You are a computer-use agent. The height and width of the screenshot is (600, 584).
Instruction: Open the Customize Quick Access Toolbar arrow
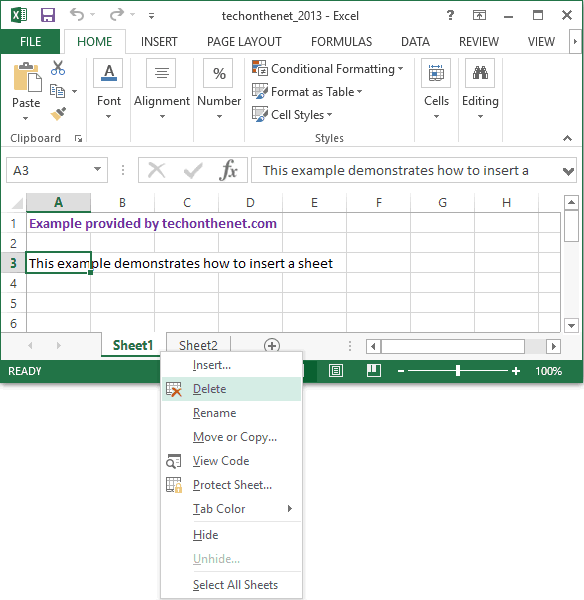pos(152,16)
